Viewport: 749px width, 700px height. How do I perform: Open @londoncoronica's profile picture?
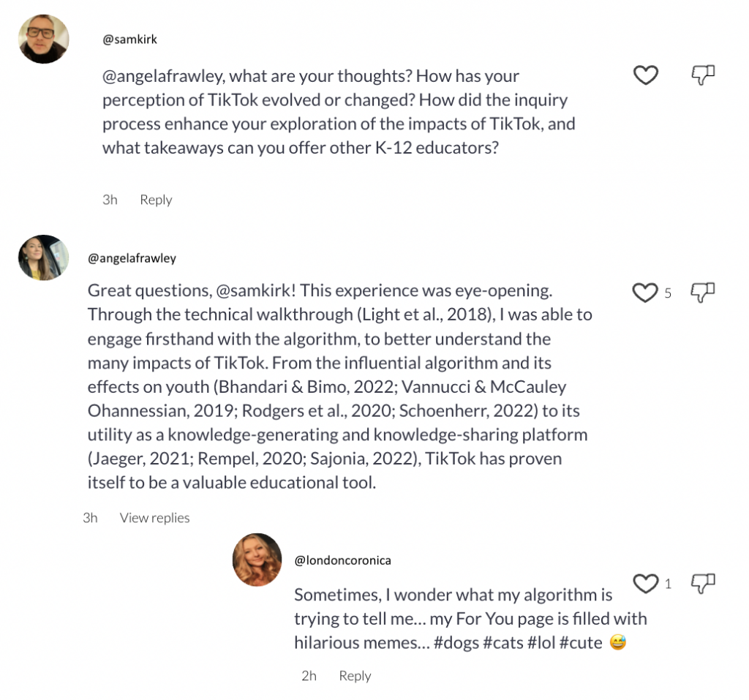257,560
